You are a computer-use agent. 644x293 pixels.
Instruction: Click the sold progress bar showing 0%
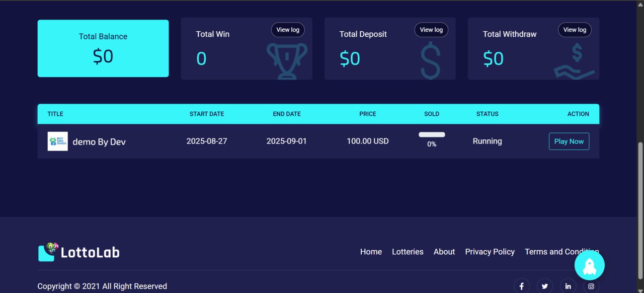(x=432, y=135)
